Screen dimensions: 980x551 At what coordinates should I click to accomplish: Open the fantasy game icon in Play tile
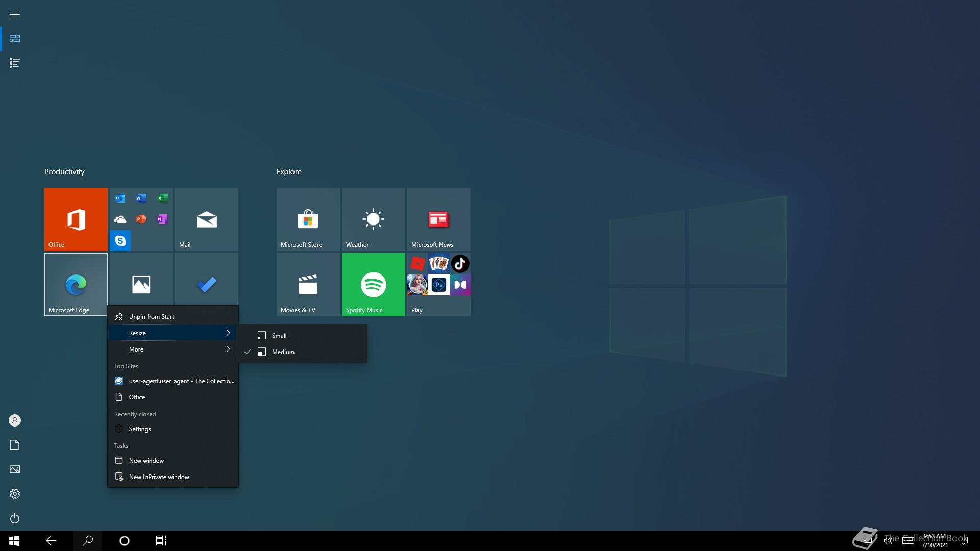pyautogui.click(x=418, y=285)
